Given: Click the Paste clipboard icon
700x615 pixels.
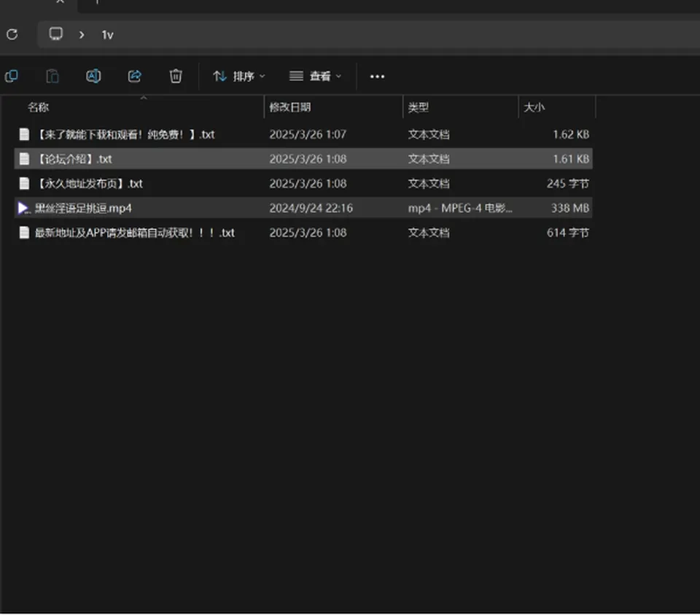Looking at the screenshot, I should pyautogui.click(x=52, y=77).
